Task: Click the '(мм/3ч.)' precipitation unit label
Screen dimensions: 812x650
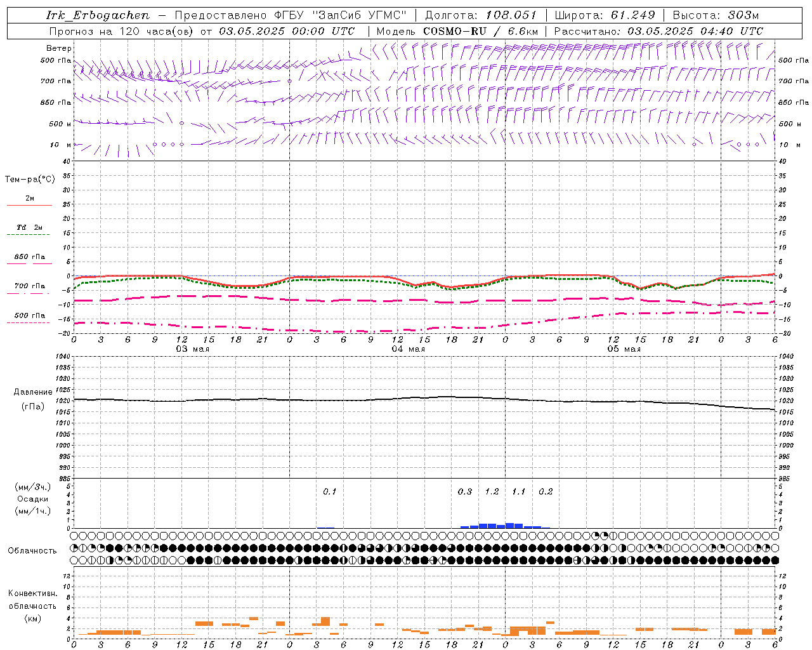Action: [33, 487]
